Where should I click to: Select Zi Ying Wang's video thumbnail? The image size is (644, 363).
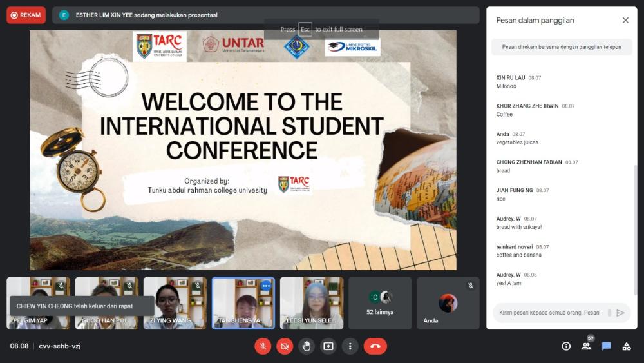pyautogui.click(x=175, y=303)
